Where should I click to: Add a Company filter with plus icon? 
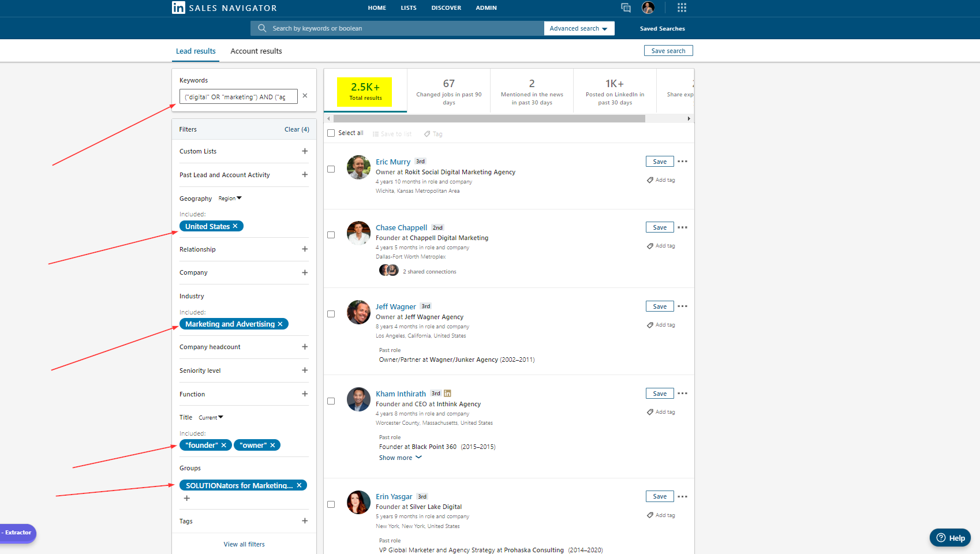tap(305, 272)
